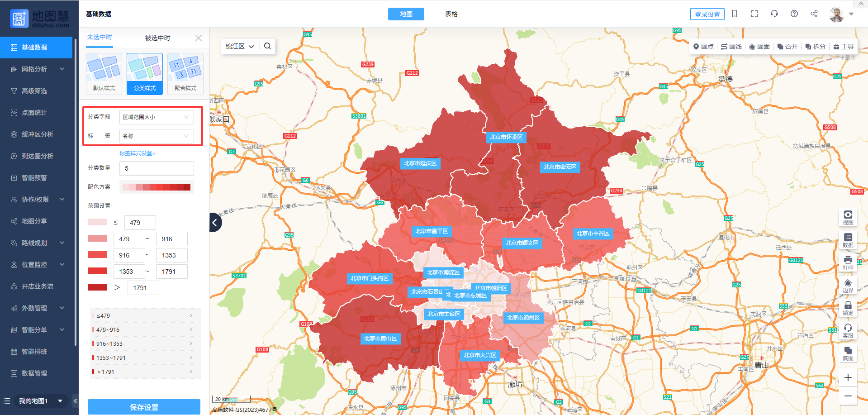Viewport: 868px width, 415px height.
Task: Open the 底图 basemap switcher
Action: point(848,353)
